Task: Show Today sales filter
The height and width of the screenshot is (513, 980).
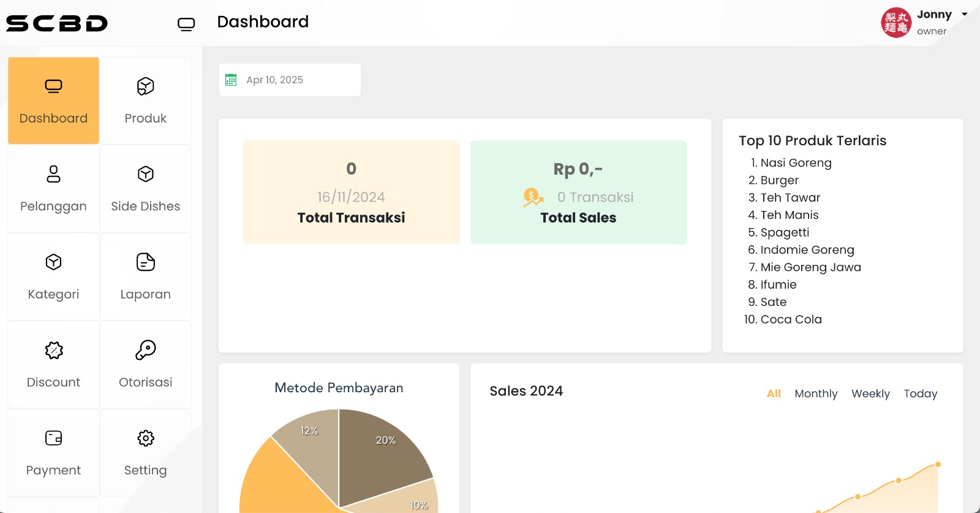Action: tap(920, 393)
